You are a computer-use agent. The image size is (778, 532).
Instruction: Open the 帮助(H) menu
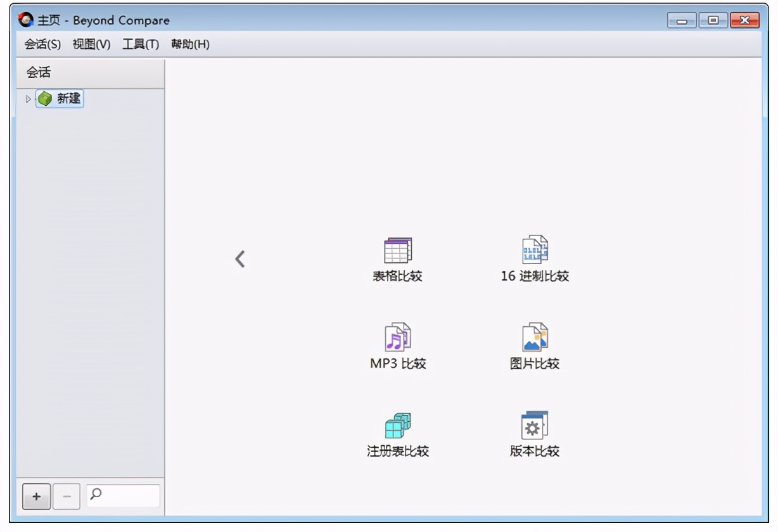click(190, 44)
